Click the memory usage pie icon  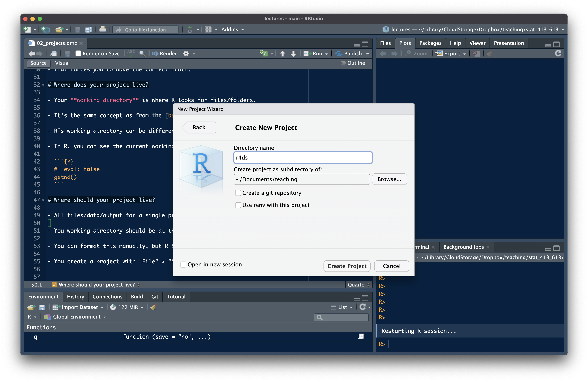113,307
